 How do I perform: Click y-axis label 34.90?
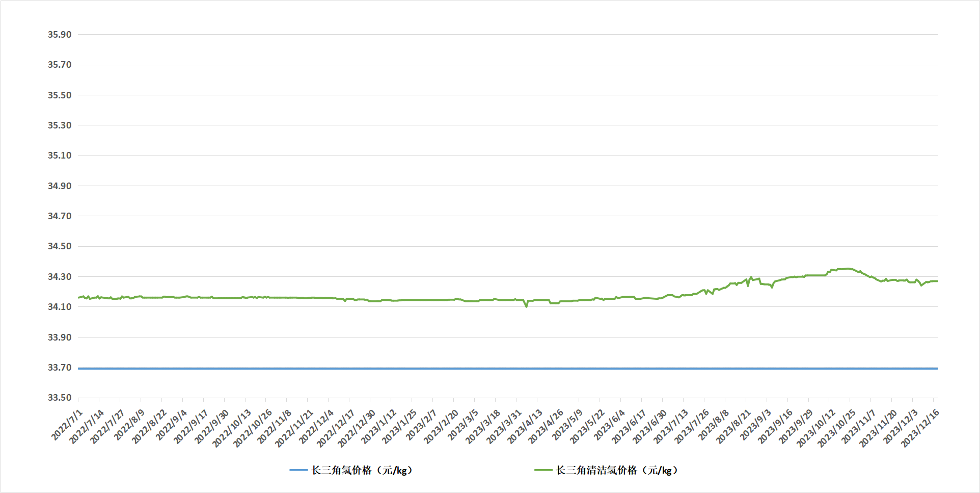tap(60, 186)
